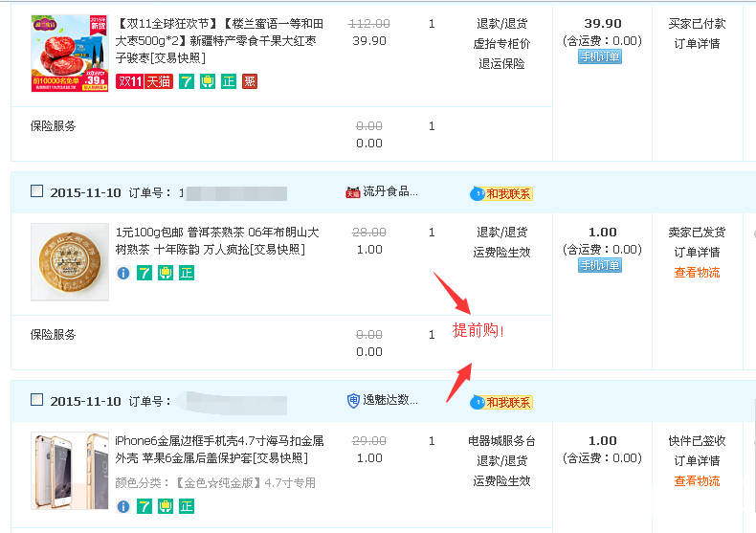Open the Pu'er tea product title link
The width and height of the screenshot is (756, 533).
click(216, 240)
